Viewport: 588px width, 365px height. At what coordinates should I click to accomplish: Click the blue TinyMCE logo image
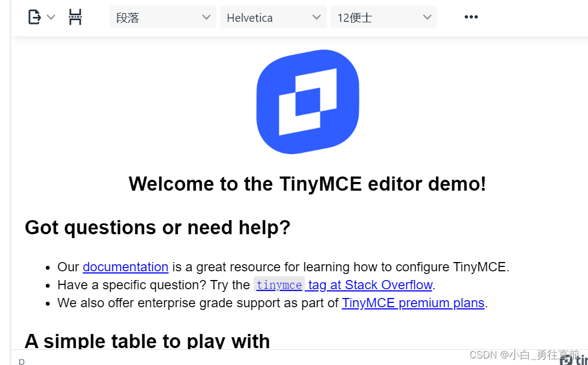tap(307, 101)
